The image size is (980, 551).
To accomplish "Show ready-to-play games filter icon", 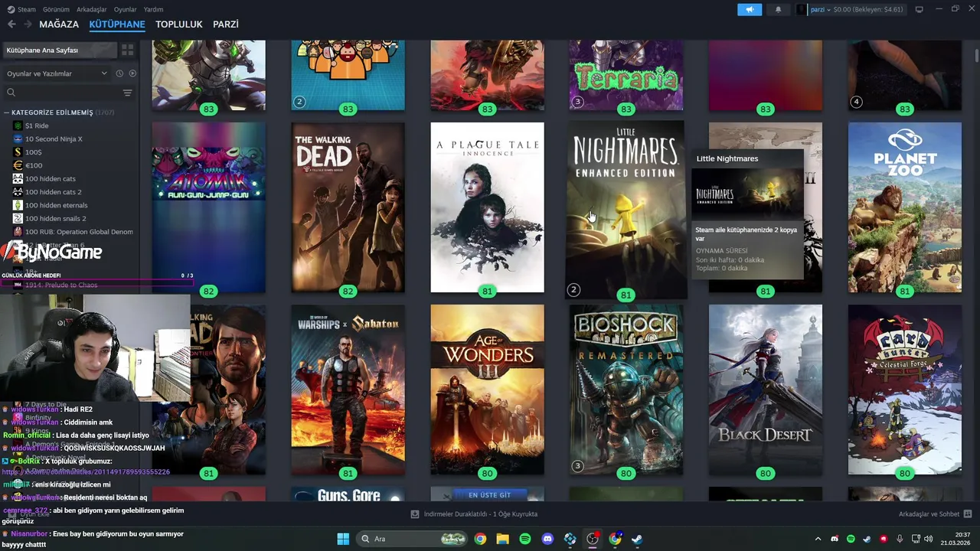I will (x=132, y=73).
